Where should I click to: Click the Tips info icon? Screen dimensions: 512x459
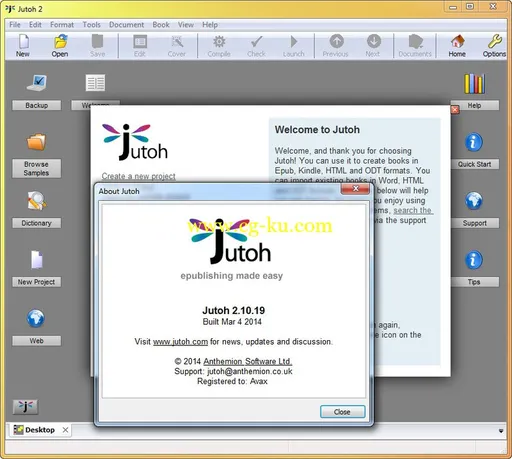[x=474, y=260]
